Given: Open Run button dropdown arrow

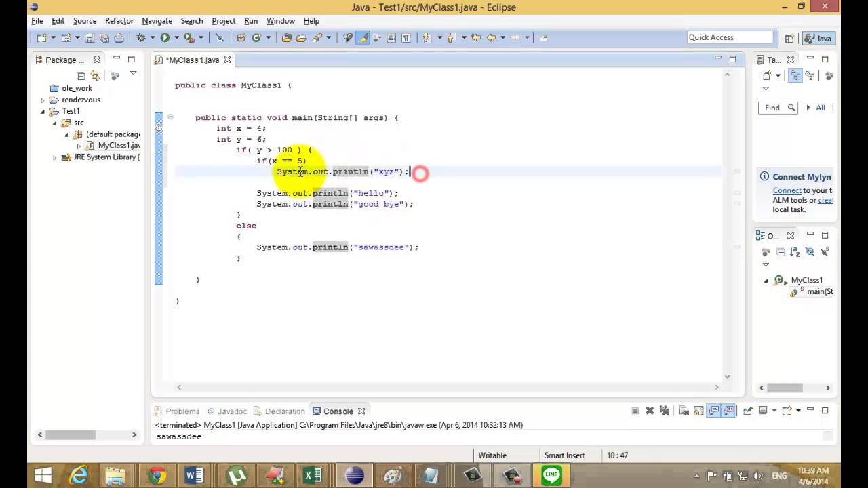Looking at the screenshot, I should 176,38.
